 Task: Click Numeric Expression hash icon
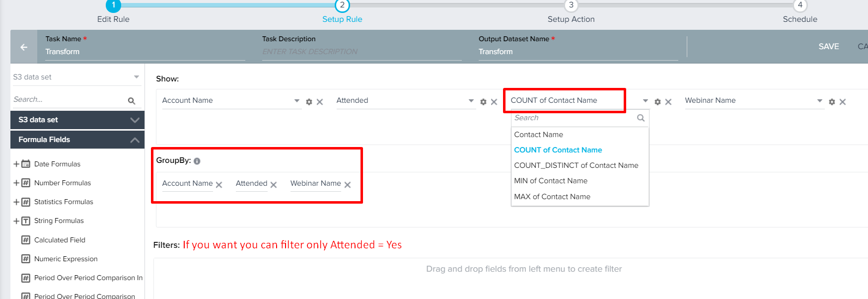[x=26, y=259]
